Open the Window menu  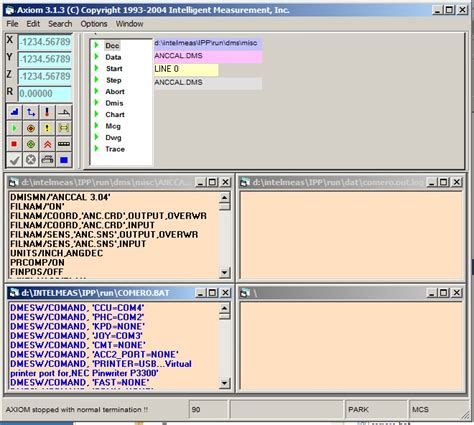tap(129, 24)
